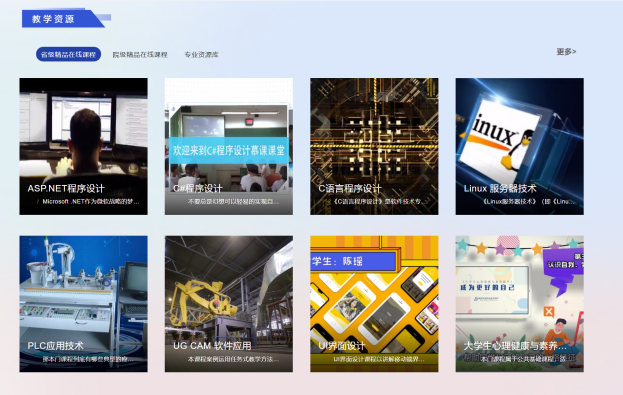Click the Linux 服务器技术 title text

coord(500,188)
